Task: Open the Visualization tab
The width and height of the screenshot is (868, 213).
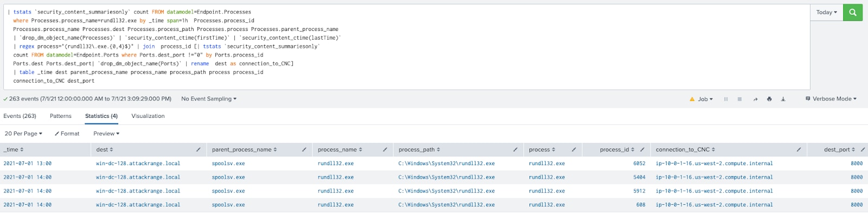Action: point(148,116)
